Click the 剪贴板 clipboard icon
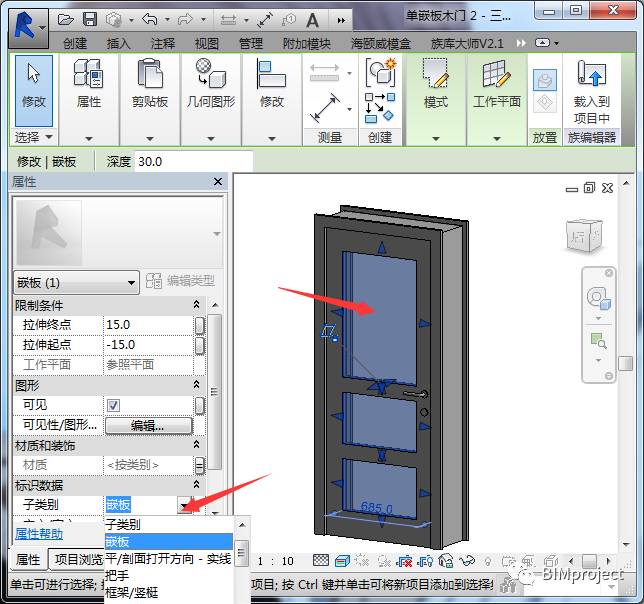 point(150,73)
